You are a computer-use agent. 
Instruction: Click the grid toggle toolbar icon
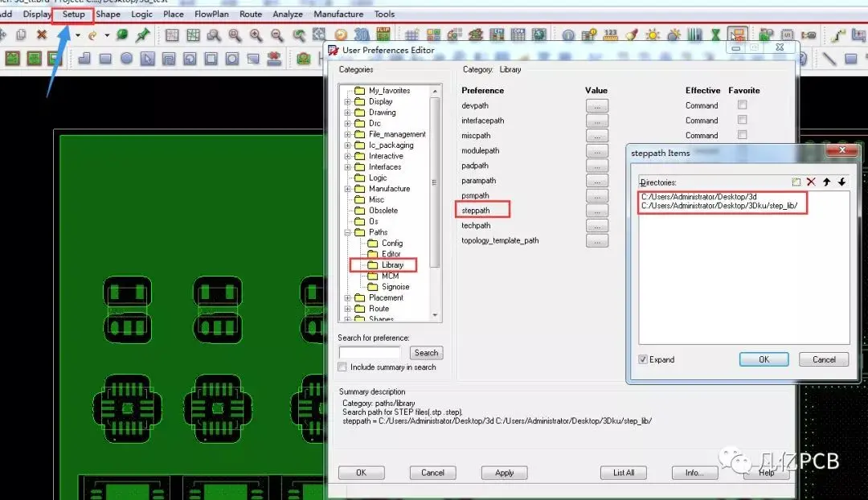coord(411,35)
